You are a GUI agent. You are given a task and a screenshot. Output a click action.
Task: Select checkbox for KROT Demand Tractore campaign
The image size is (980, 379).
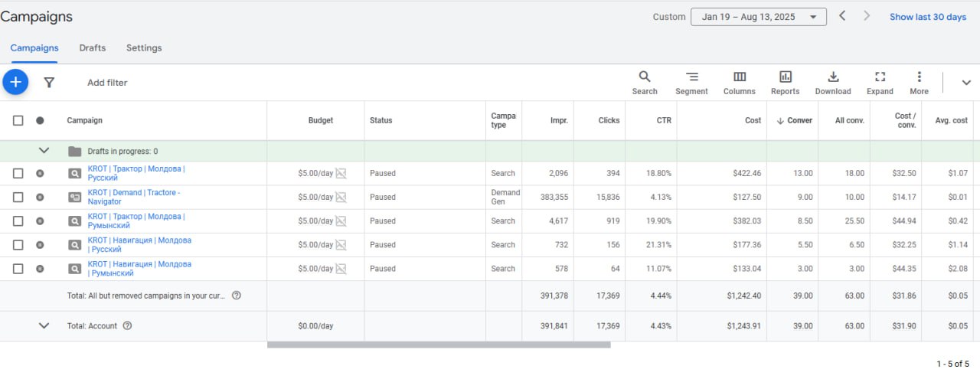click(x=18, y=197)
